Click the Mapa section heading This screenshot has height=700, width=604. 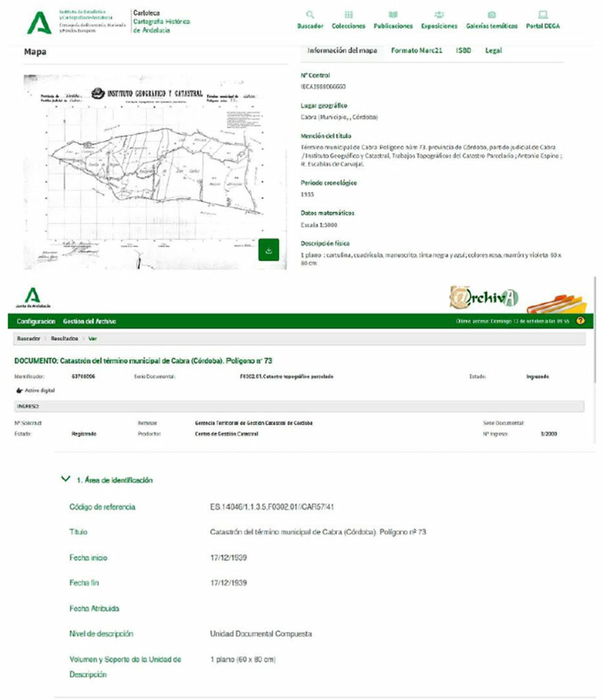click(x=35, y=52)
